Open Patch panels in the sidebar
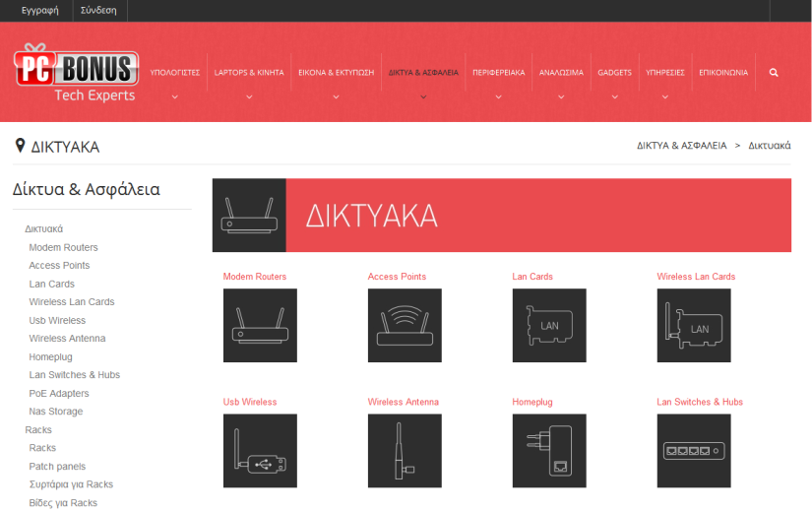812x511 pixels. click(57, 467)
